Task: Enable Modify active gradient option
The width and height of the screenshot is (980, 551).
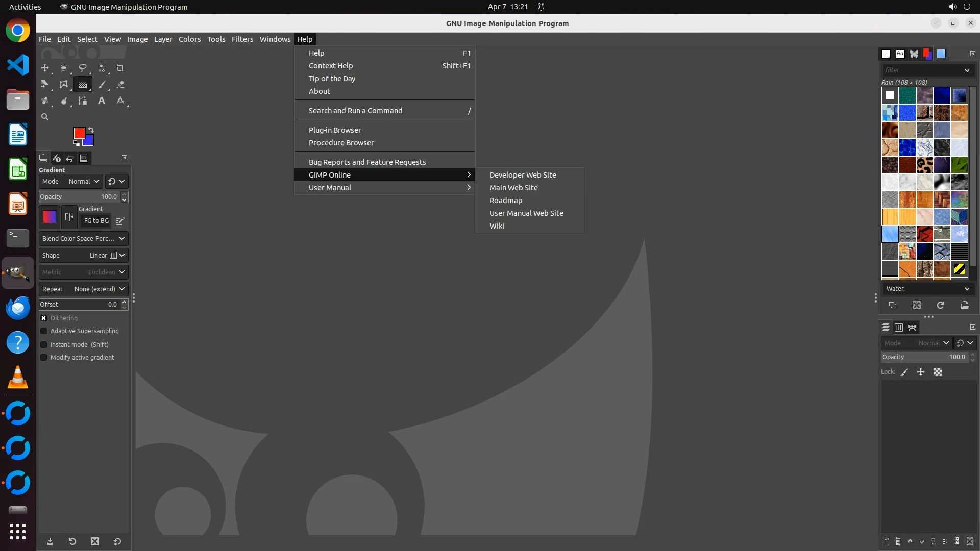Action: click(44, 358)
